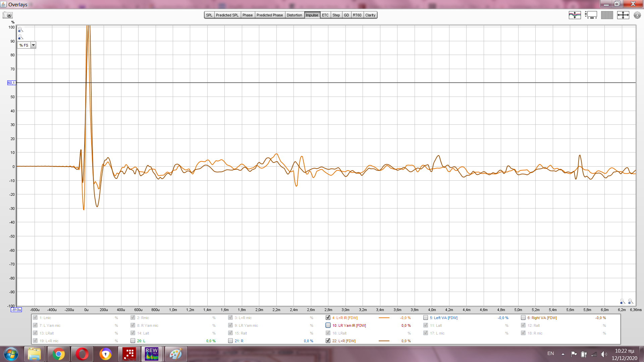
Task: Uncheck the 22: L+R [FDW] trace
Action: coord(328,341)
